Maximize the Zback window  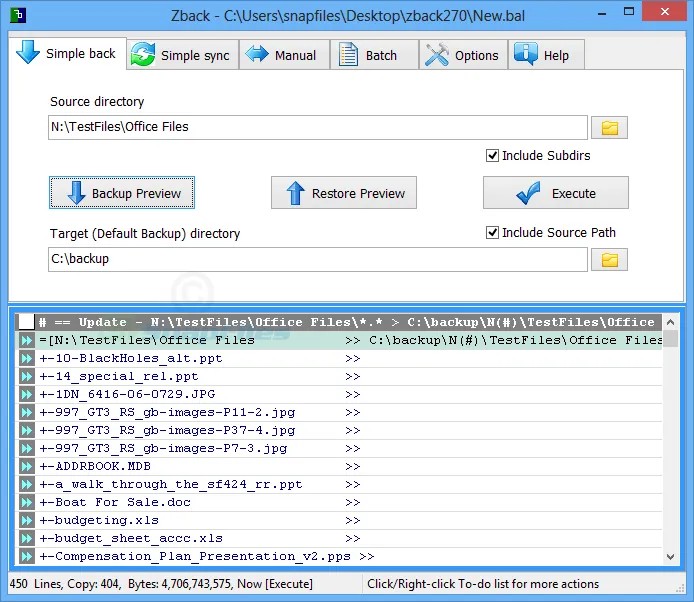click(x=629, y=12)
